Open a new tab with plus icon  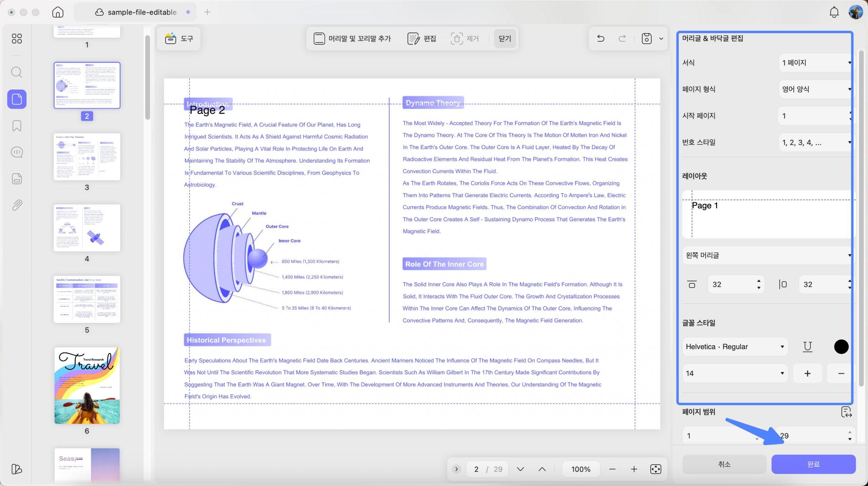tap(208, 12)
